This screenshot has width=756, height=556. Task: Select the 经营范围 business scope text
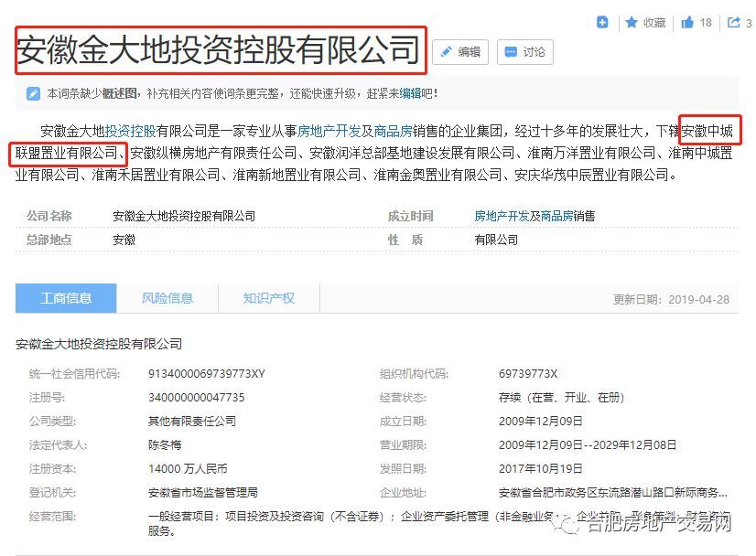point(438,523)
